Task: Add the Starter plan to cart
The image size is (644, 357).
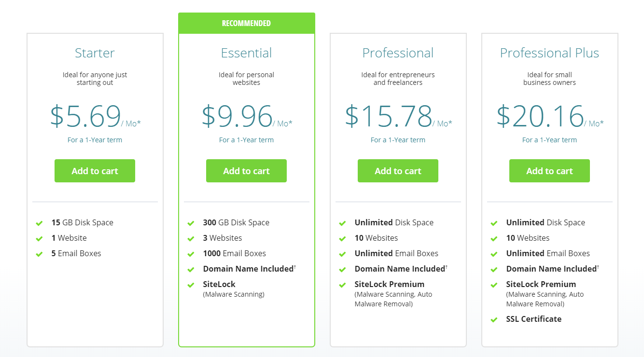Action: tap(95, 171)
